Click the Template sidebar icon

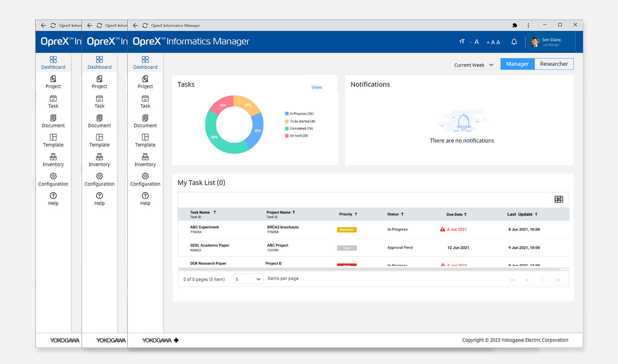tap(145, 140)
